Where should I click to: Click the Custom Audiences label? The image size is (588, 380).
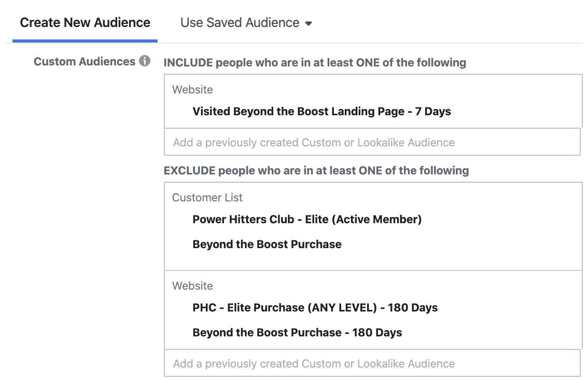click(x=85, y=62)
